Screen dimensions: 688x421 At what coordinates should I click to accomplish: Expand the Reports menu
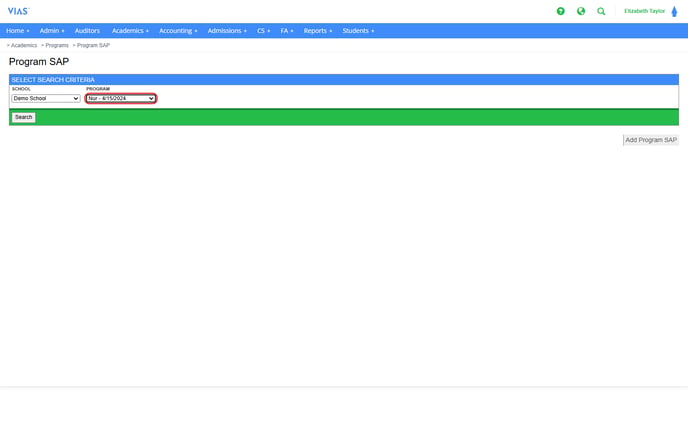pyautogui.click(x=318, y=31)
